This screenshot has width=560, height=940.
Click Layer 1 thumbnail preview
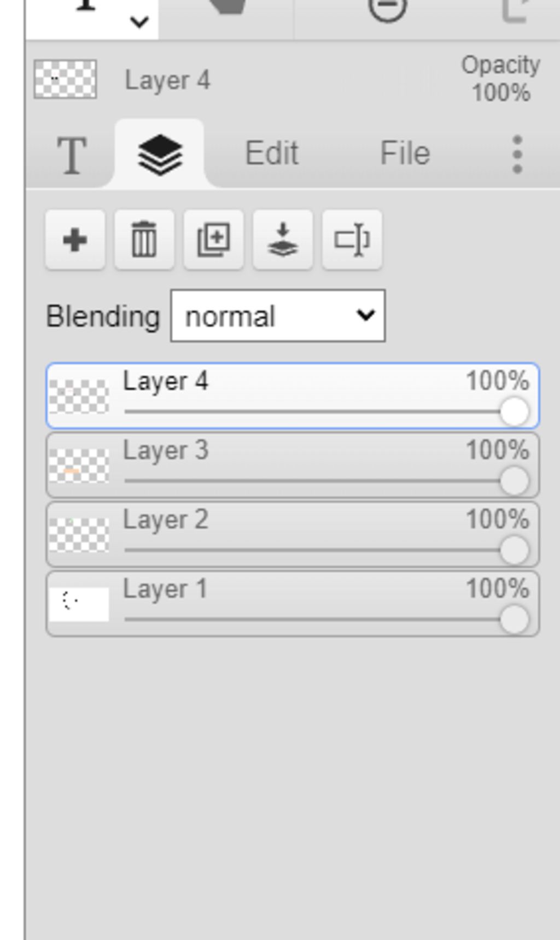coord(79,604)
